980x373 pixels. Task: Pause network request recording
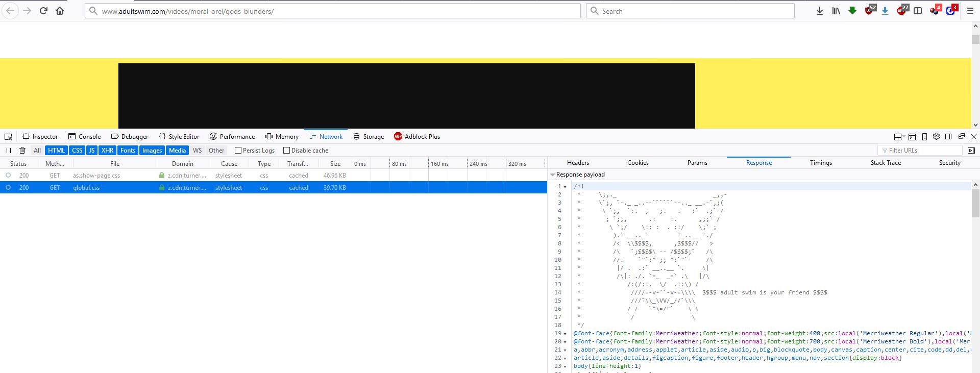coord(8,151)
